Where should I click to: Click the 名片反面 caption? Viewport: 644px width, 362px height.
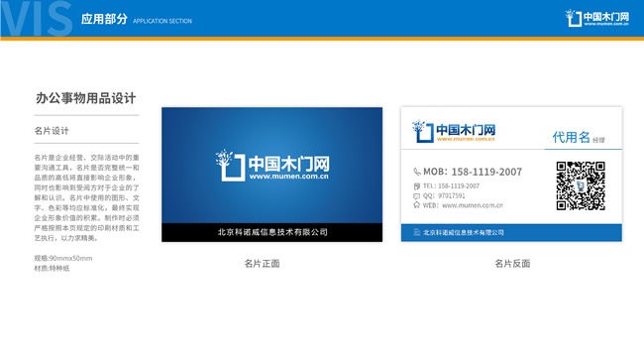pos(512,263)
